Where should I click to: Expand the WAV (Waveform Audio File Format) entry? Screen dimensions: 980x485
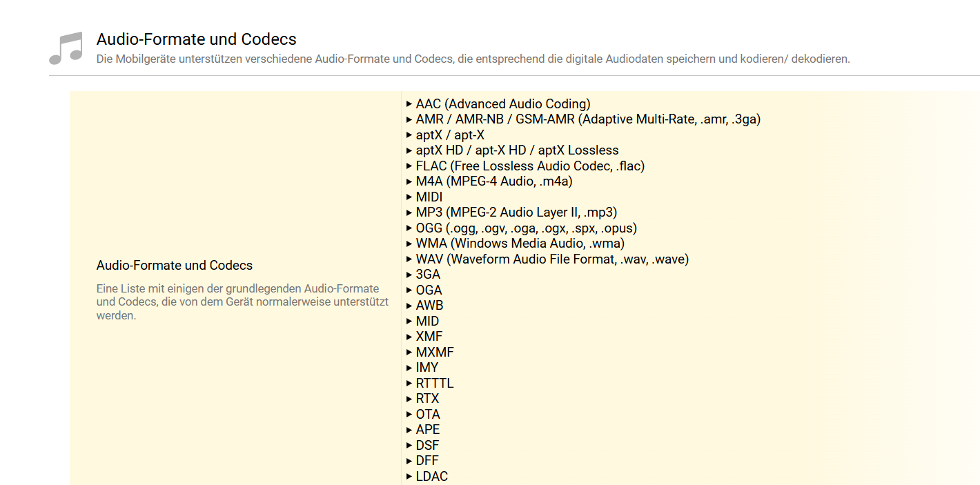548,259
